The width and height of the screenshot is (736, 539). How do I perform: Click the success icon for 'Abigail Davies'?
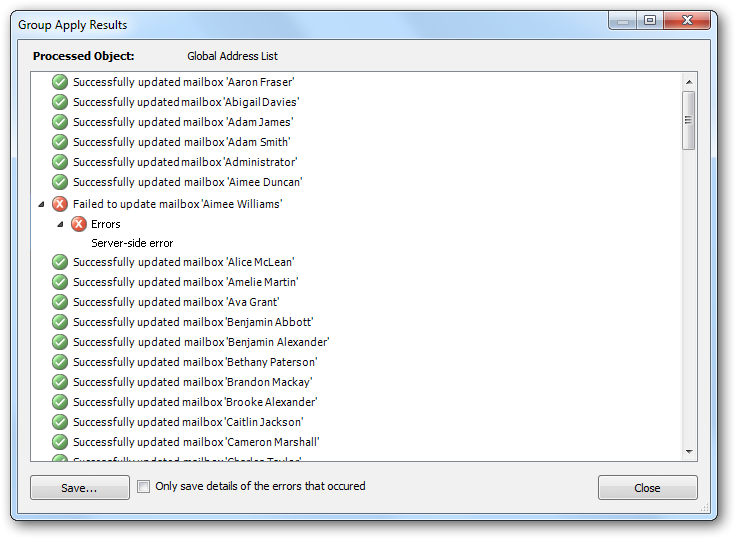pyautogui.click(x=60, y=102)
